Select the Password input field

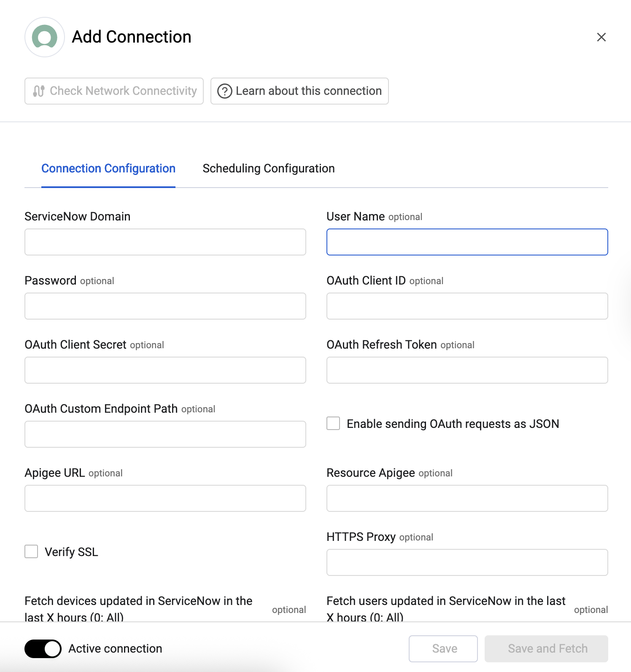165,306
